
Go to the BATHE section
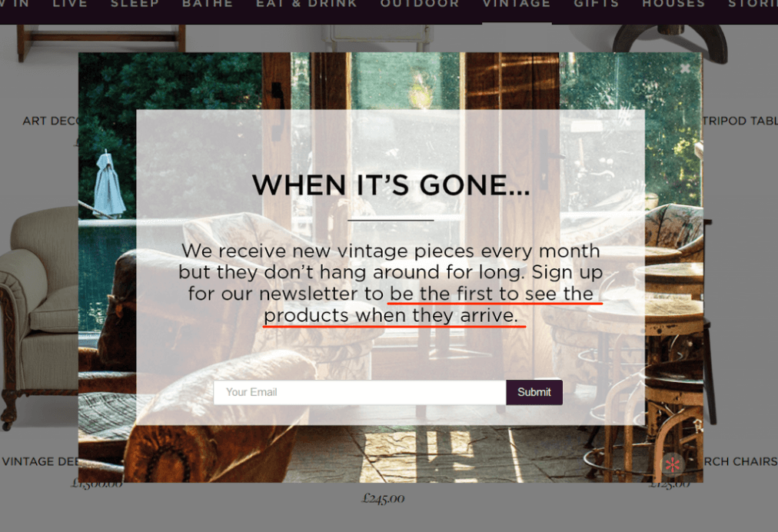click(208, 4)
